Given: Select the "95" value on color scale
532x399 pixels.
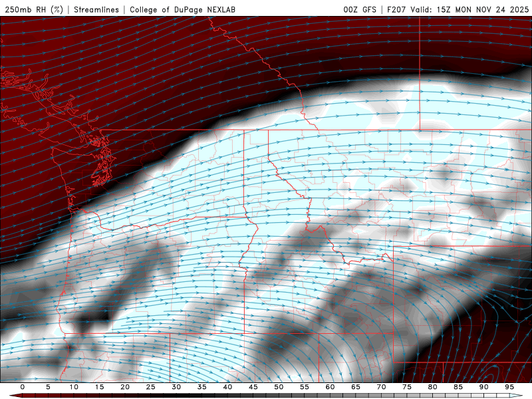Looking at the screenshot, I should pyautogui.click(x=509, y=387).
